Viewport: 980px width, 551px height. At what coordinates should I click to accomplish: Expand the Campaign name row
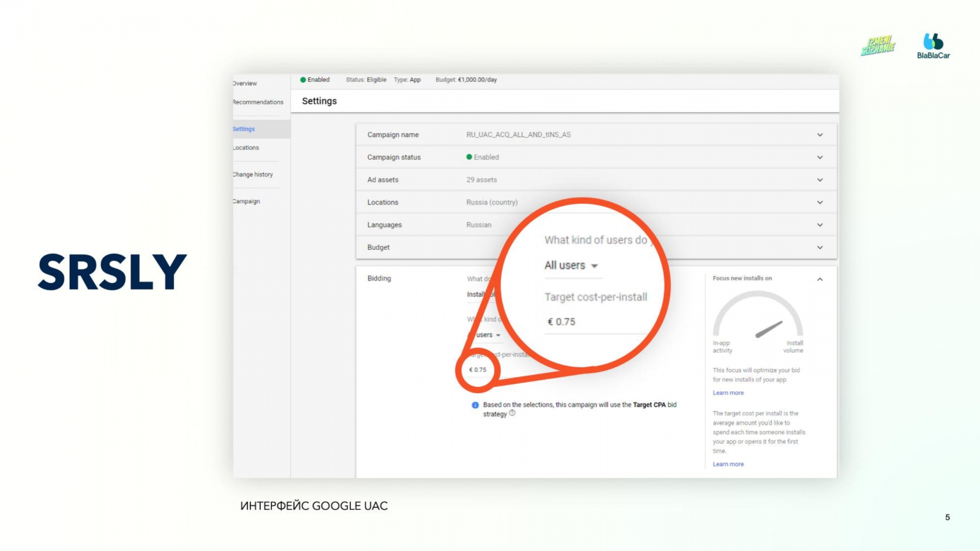820,135
